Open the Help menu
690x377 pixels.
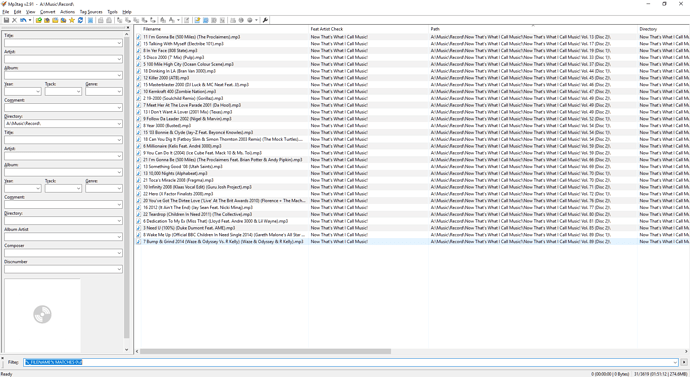127,12
